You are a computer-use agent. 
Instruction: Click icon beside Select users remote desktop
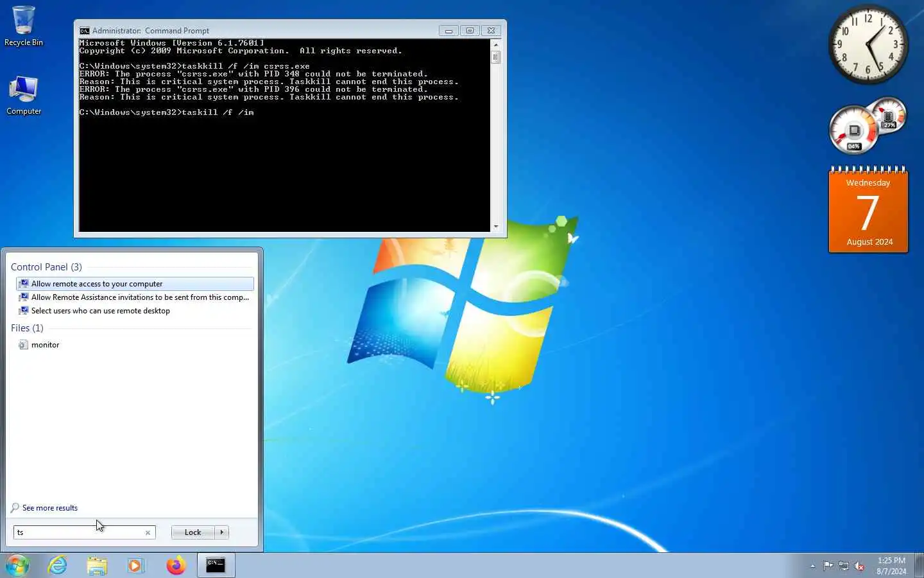click(x=24, y=311)
